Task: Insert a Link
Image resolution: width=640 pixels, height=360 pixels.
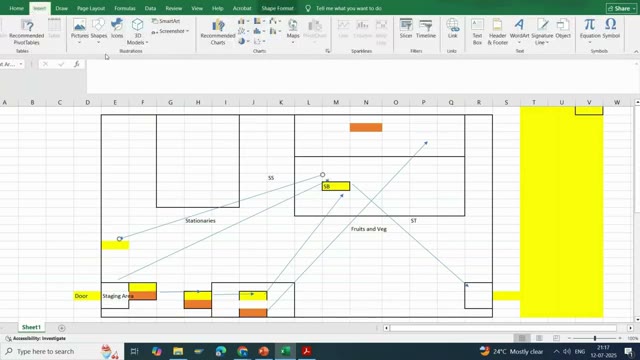Action: coord(452,29)
